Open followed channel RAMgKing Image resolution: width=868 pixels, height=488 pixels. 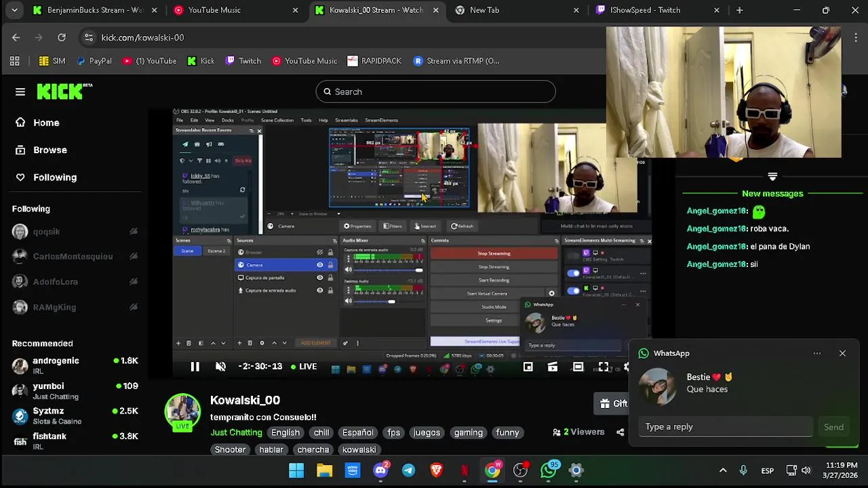coord(54,307)
